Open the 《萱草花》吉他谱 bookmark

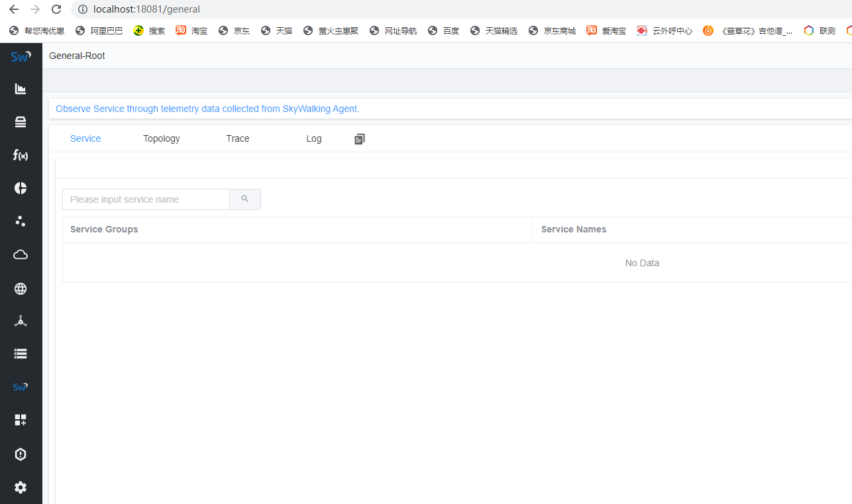point(749,30)
